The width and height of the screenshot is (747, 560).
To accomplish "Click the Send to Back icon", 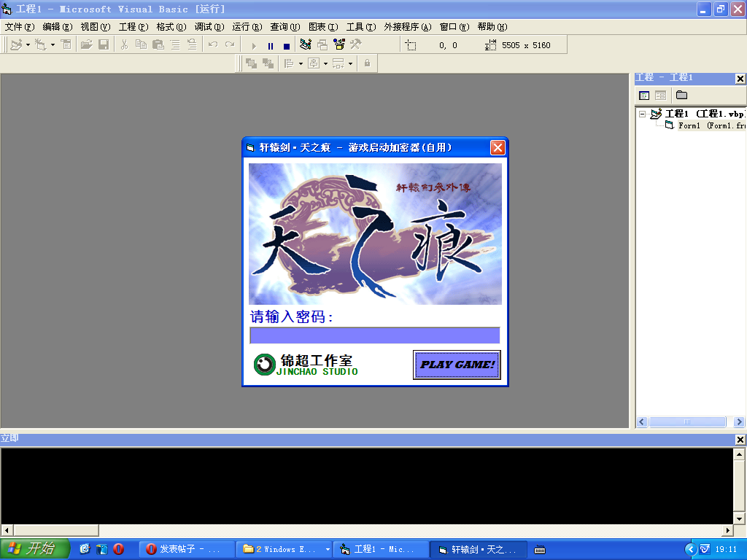I will (268, 63).
